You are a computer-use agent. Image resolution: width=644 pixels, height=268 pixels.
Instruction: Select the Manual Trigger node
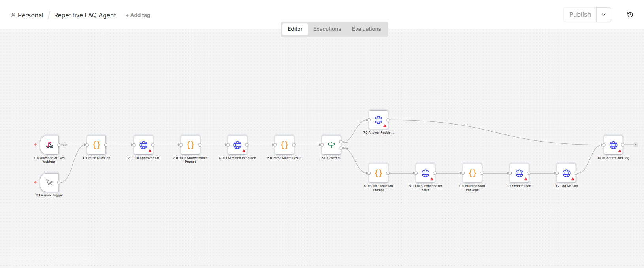coord(49,183)
